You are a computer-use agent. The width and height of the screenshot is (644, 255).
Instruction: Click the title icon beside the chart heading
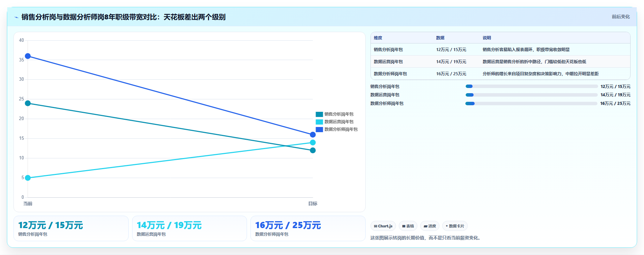(x=16, y=17)
